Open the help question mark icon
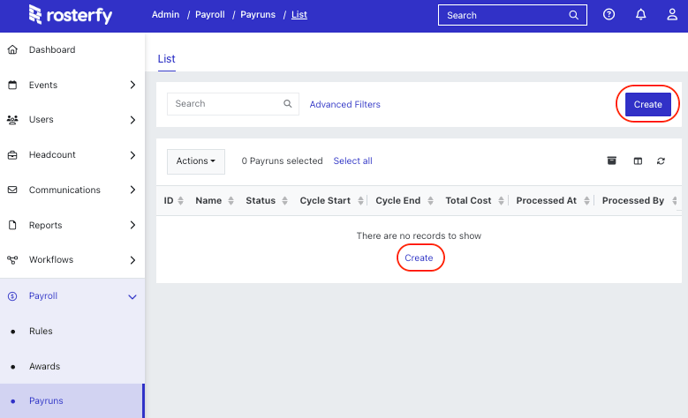 [x=609, y=14]
